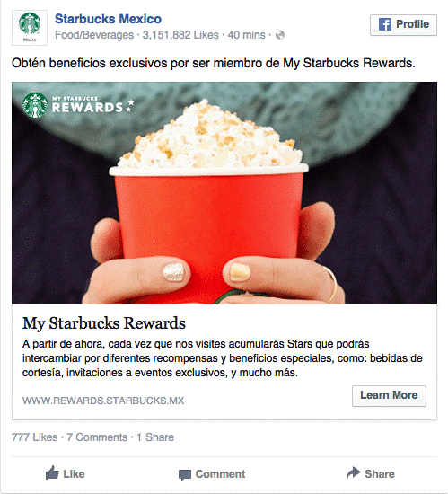Click the stars beside the REWARDS text
Viewport: 448px width, 494px height.
[130, 106]
